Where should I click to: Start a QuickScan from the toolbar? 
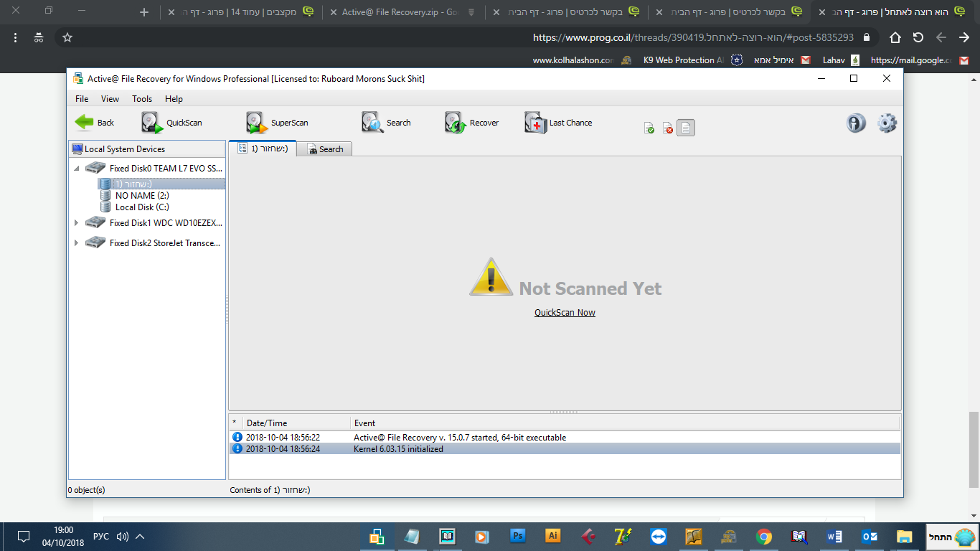pos(172,123)
